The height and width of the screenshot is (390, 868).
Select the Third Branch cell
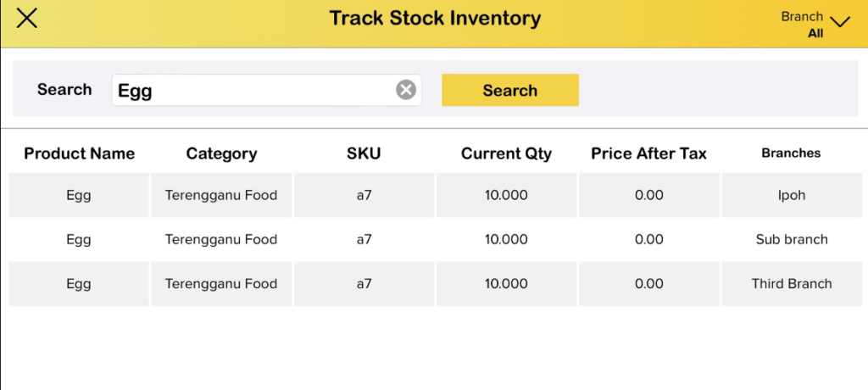791,283
